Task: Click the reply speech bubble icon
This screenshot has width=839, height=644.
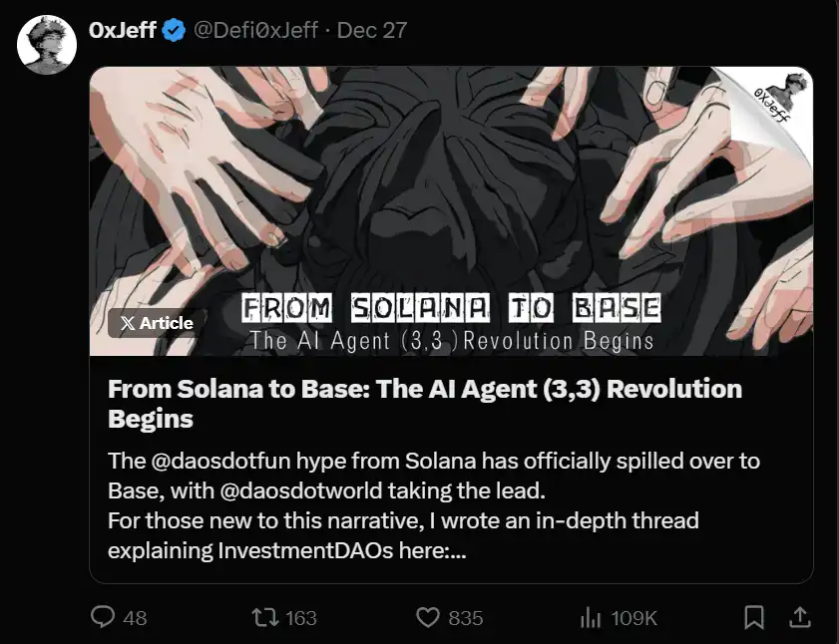Action: [104, 618]
